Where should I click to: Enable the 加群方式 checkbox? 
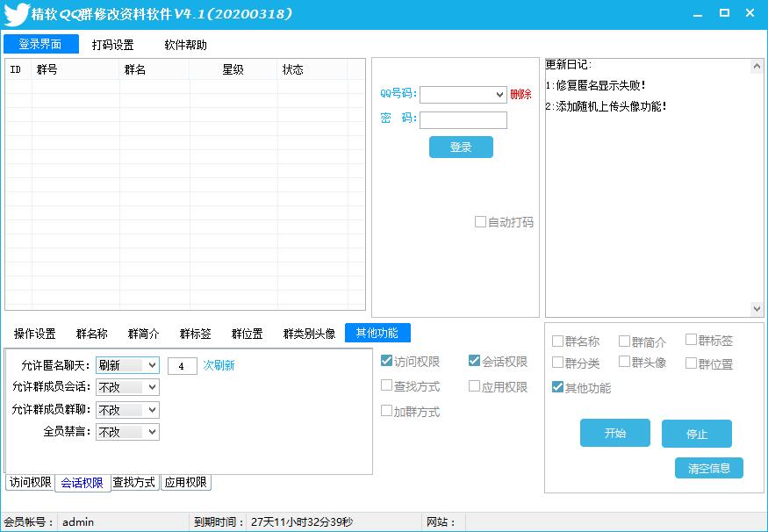tap(386, 411)
